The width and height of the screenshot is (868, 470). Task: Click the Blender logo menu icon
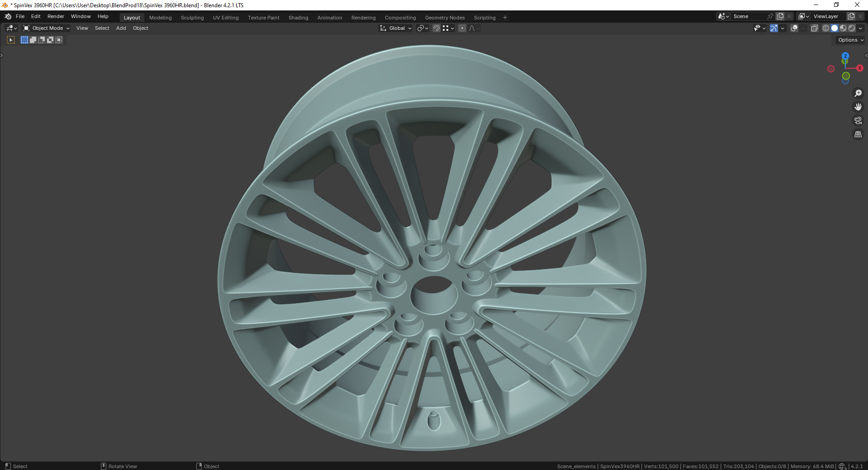[x=8, y=16]
